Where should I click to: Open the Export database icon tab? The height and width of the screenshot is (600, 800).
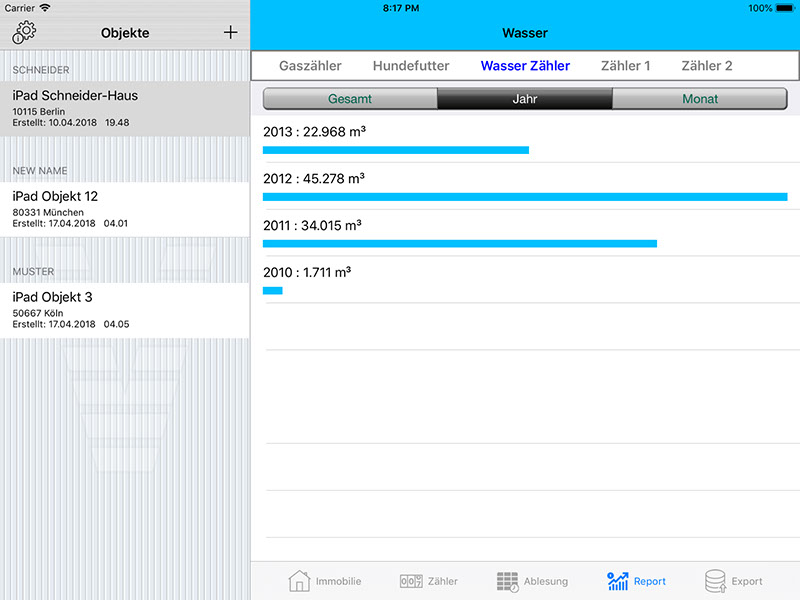click(715, 581)
